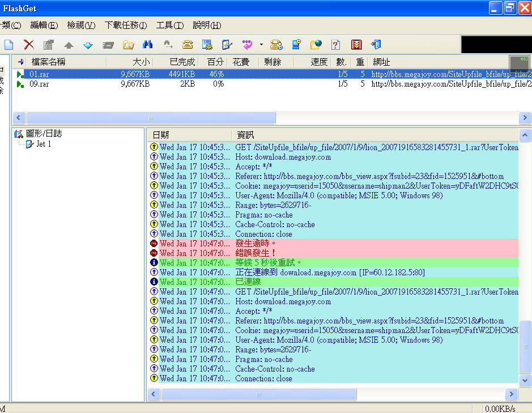Select the green 等候 5 秒後重試 log entry

tap(334, 263)
